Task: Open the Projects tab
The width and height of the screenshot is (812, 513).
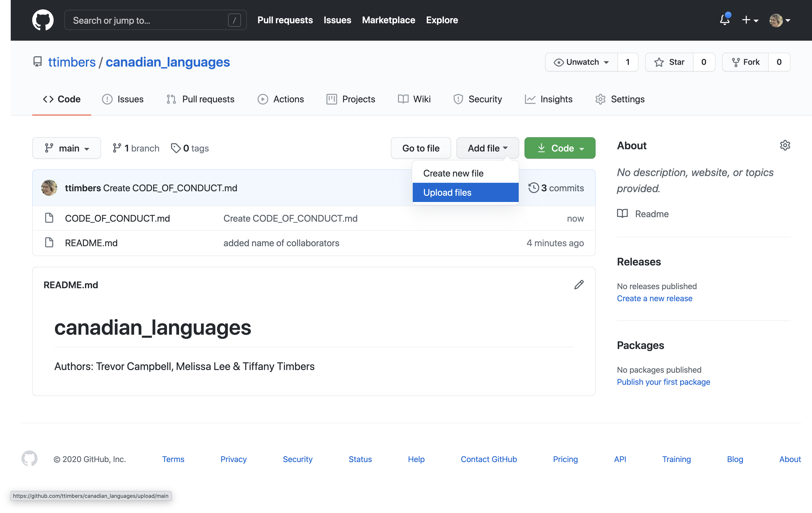Action: [351, 99]
